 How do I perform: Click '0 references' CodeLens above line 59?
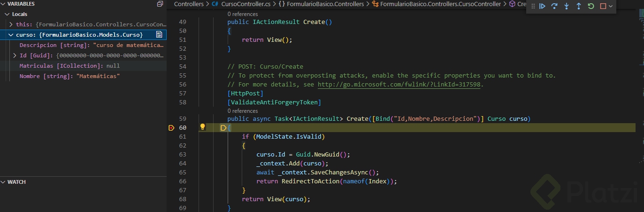pos(242,111)
